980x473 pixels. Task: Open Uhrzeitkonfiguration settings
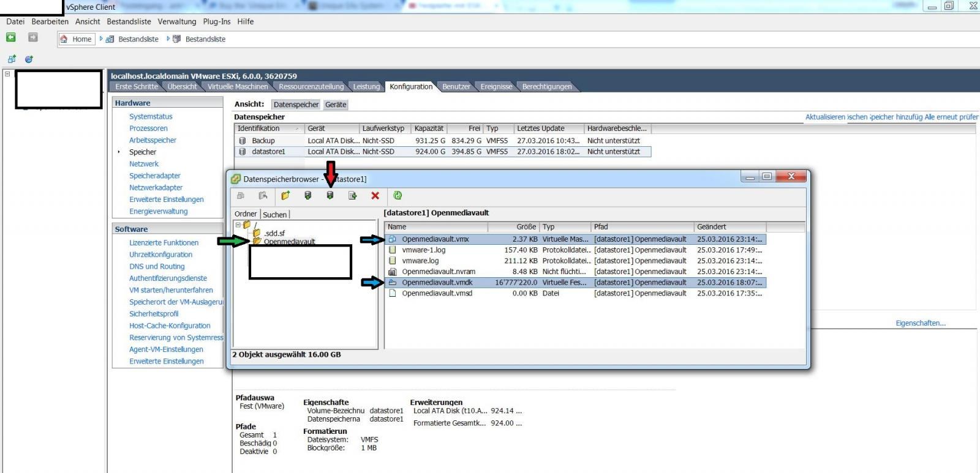[160, 255]
